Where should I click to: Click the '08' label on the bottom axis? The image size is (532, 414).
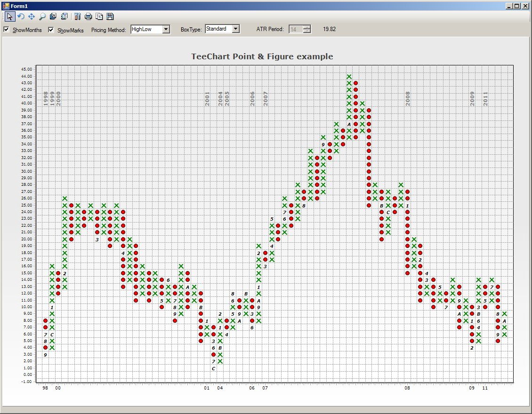click(x=407, y=388)
